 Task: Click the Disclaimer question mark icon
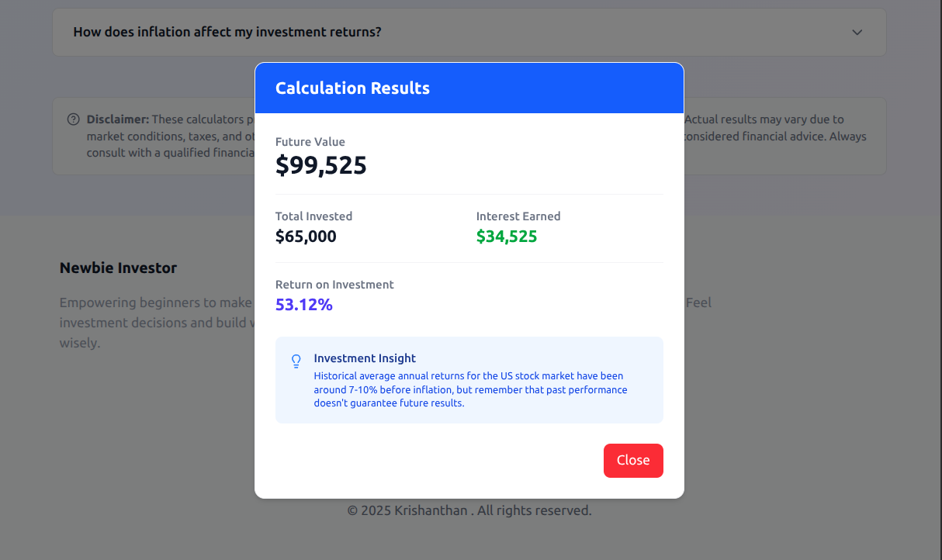pyautogui.click(x=74, y=119)
